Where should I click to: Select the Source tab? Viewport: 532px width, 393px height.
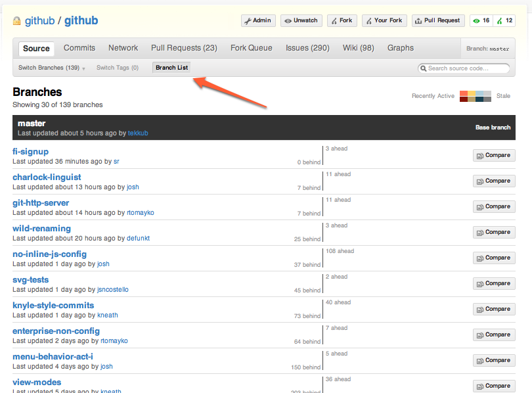(36, 49)
